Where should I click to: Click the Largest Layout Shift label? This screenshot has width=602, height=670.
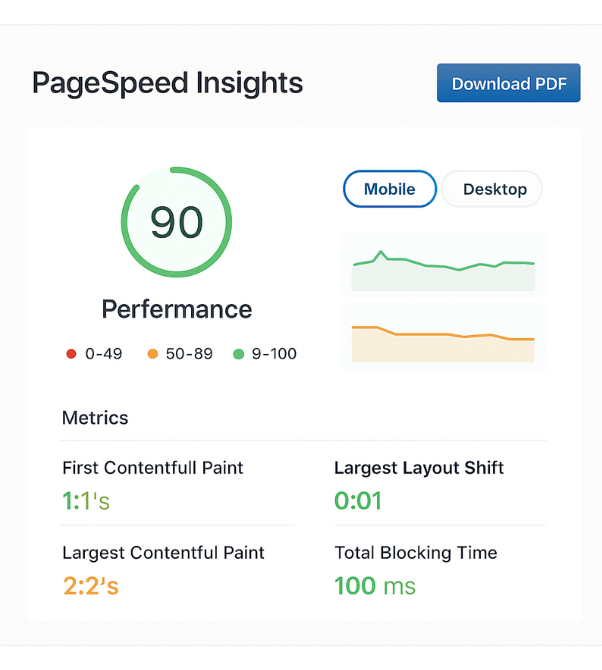pyautogui.click(x=419, y=468)
